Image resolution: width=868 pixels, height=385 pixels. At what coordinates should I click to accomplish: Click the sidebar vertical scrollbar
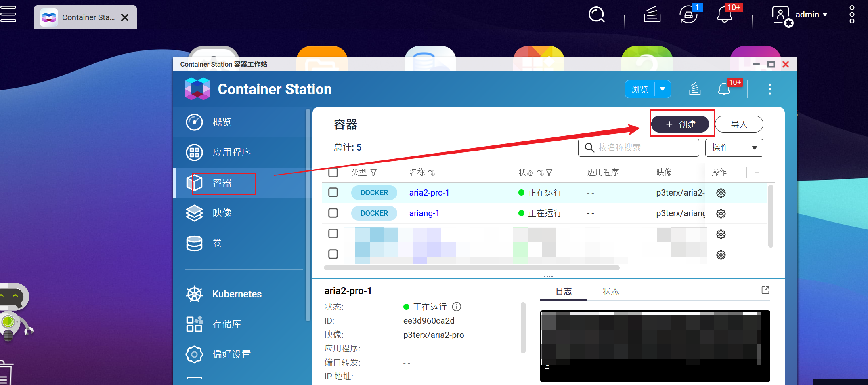[308, 215]
